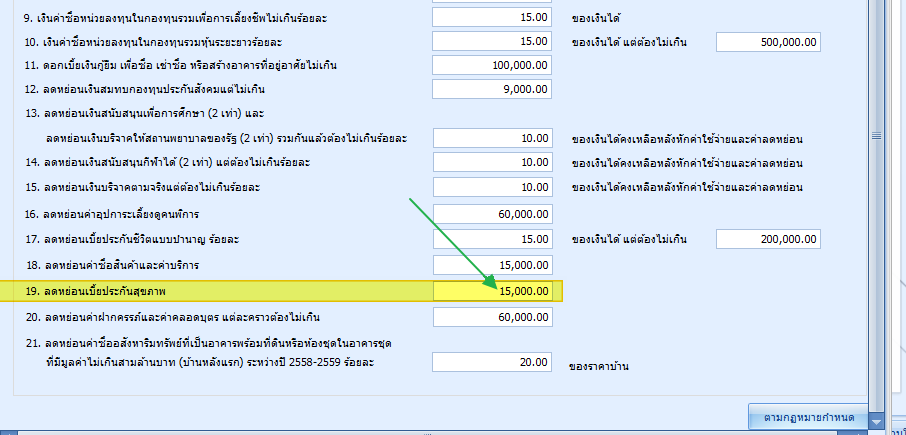Click the item 20 label about prenatal and childbirth
The width and height of the screenshot is (906, 435).
pos(181,318)
